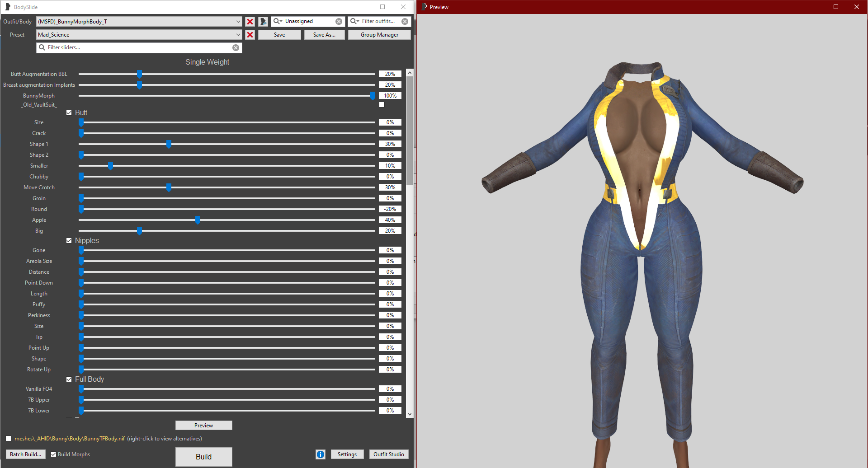Click the Filter sliders text field
Image resolution: width=868 pixels, height=468 pixels.
[139, 47]
